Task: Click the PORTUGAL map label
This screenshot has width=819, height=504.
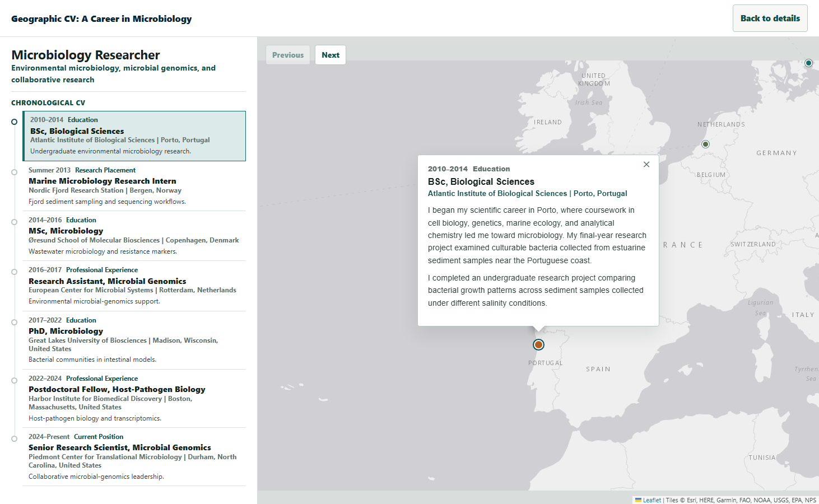Action: 546,363
